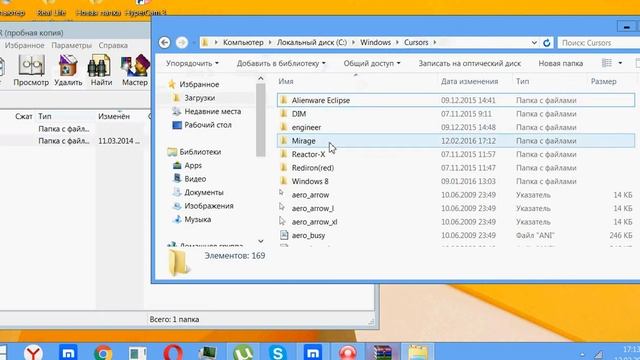Open Параметры menu in WinRAR window
Viewport: 640px width, 360px height.
71,45
